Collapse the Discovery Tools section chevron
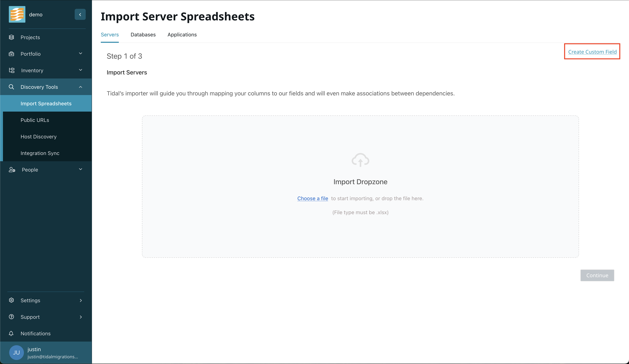The image size is (629, 364). click(x=80, y=87)
